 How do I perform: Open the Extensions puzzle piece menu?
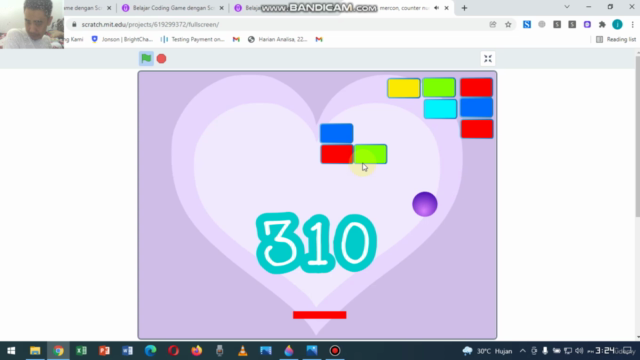tap(602, 24)
